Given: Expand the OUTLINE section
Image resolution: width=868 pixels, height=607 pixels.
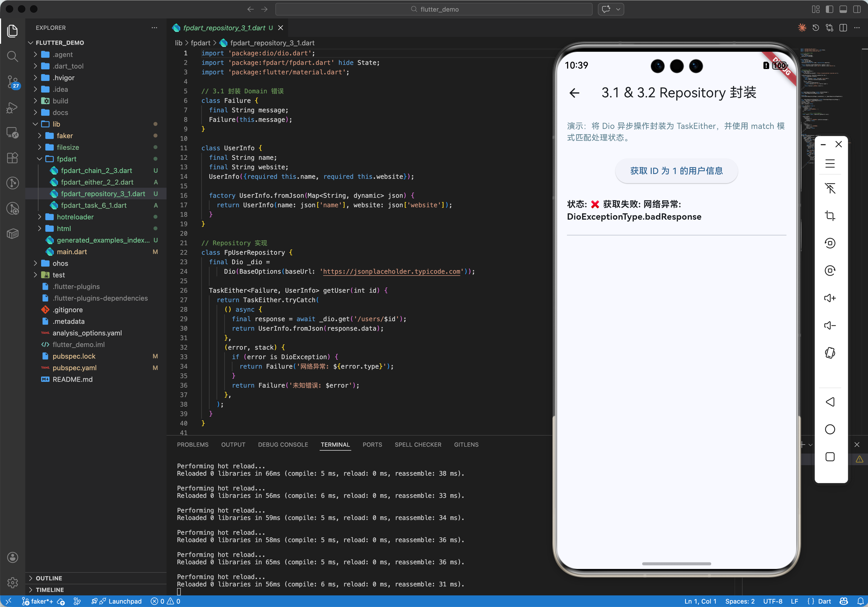Looking at the screenshot, I should point(49,578).
